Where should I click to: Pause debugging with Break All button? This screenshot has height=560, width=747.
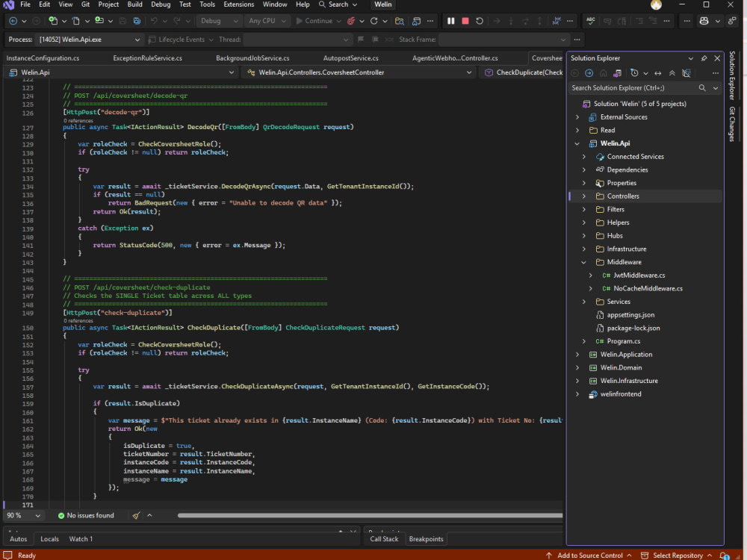(450, 21)
